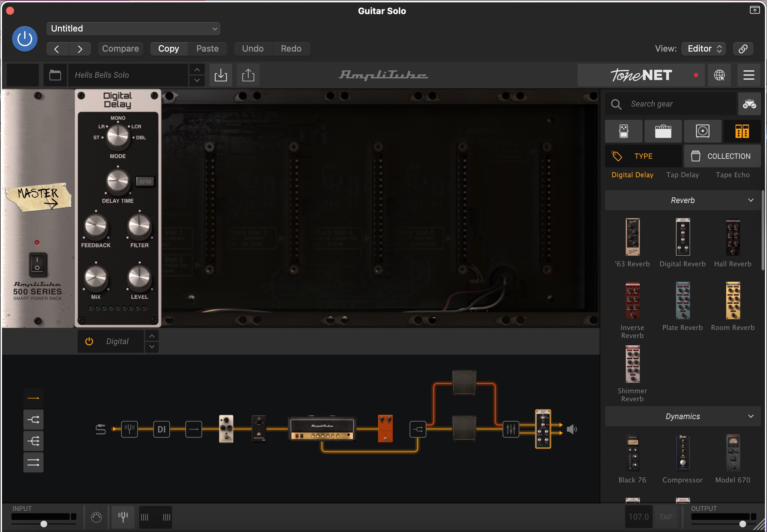Switch to the TYPE tab
The image size is (767, 532).
pyautogui.click(x=643, y=156)
